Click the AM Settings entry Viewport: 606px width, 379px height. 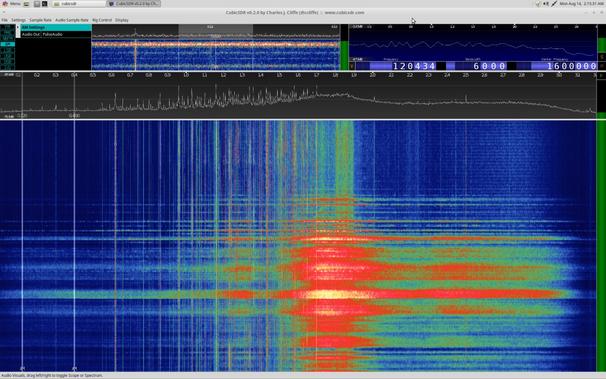coord(56,27)
